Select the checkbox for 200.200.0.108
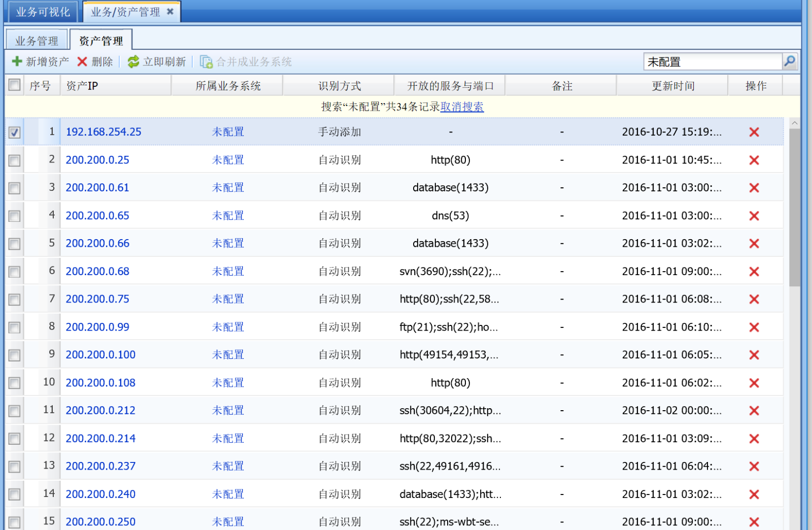812x530 pixels. point(14,383)
